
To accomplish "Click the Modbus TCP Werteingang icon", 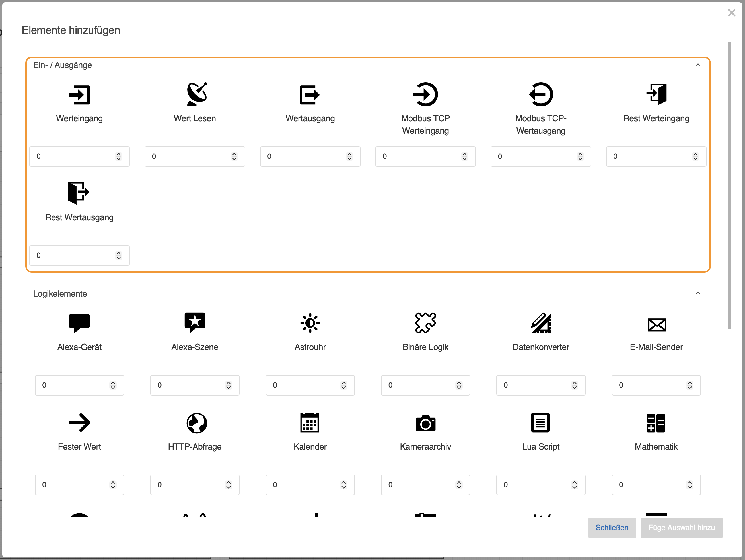I will pyautogui.click(x=425, y=94).
